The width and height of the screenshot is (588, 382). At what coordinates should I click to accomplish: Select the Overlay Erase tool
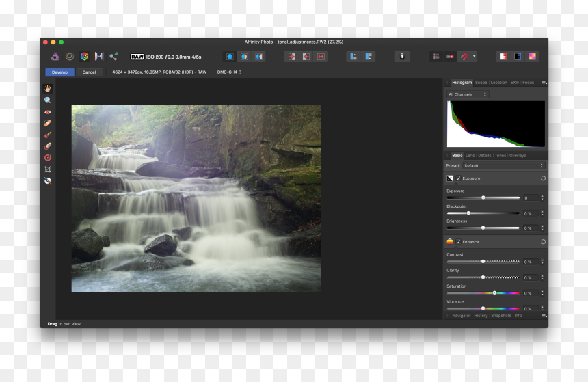point(48,146)
